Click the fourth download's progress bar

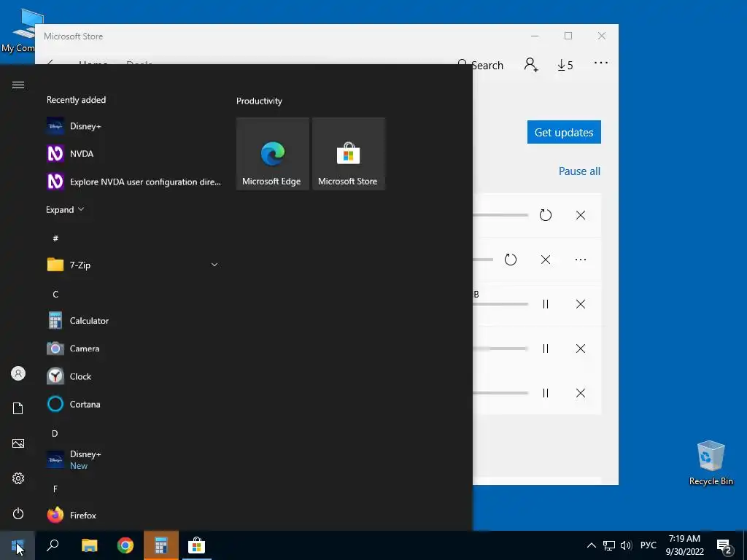tap(500, 349)
